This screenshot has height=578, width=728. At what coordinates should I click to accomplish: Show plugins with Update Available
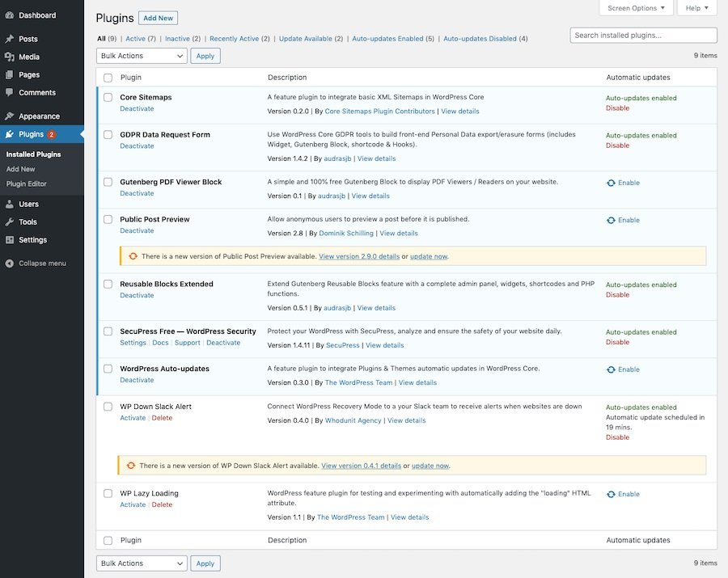pyautogui.click(x=306, y=39)
